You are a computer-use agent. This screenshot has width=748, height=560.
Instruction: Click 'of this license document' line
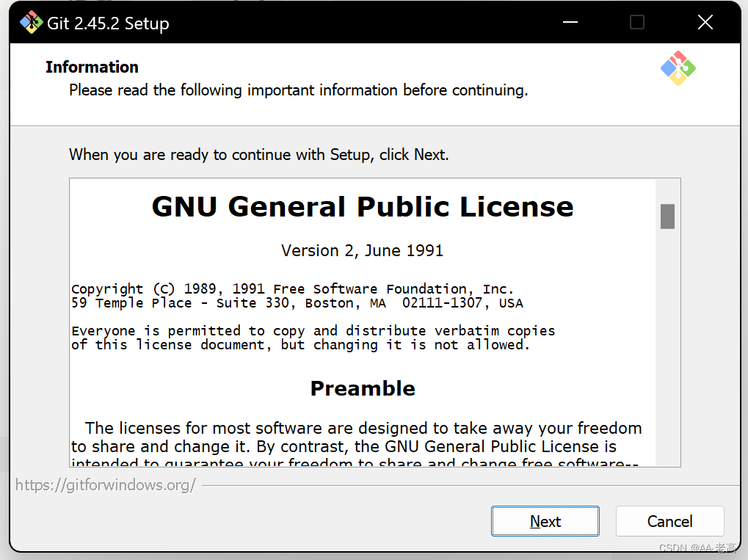point(300,345)
